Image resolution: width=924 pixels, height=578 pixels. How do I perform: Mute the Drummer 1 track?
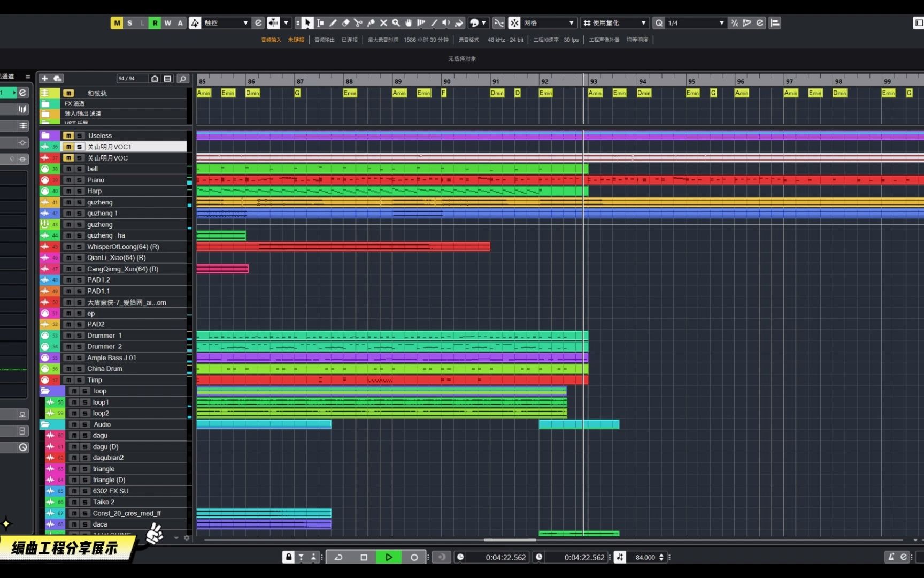tap(68, 336)
